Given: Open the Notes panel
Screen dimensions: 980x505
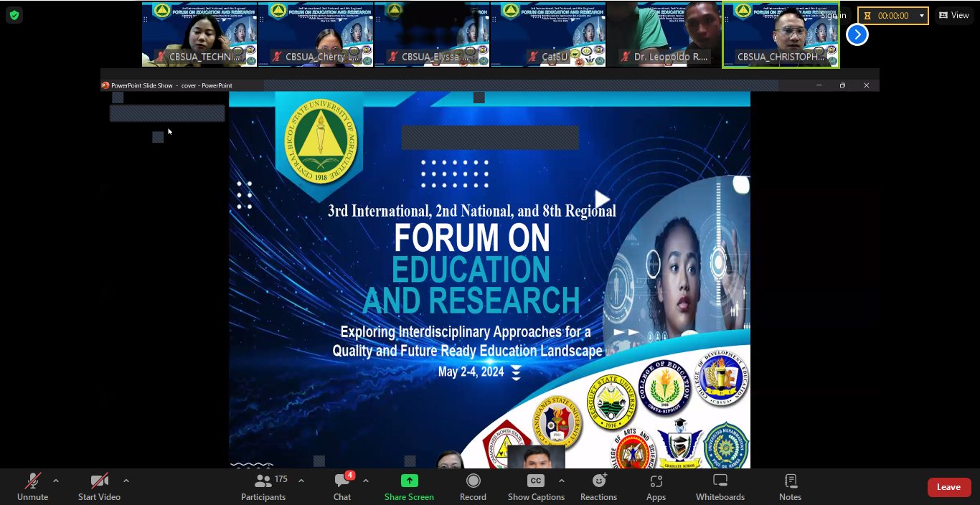Looking at the screenshot, I should (790, 487).
